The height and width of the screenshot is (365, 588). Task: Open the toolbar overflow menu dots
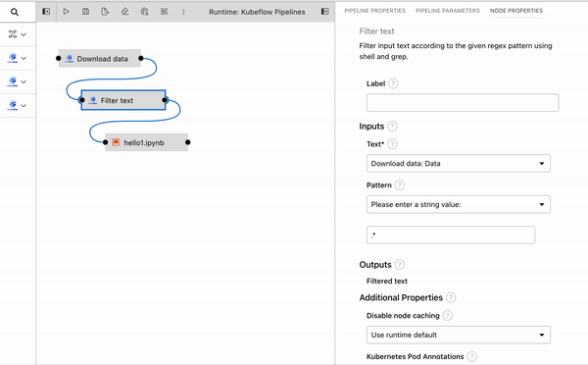pos(183,12)
